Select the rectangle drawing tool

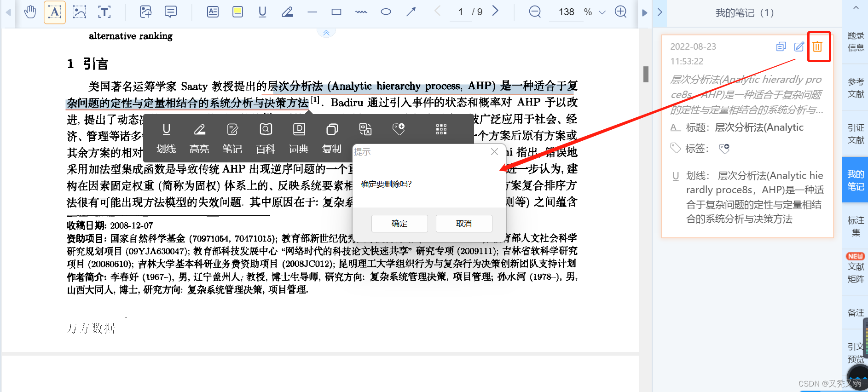click(337, 12)
